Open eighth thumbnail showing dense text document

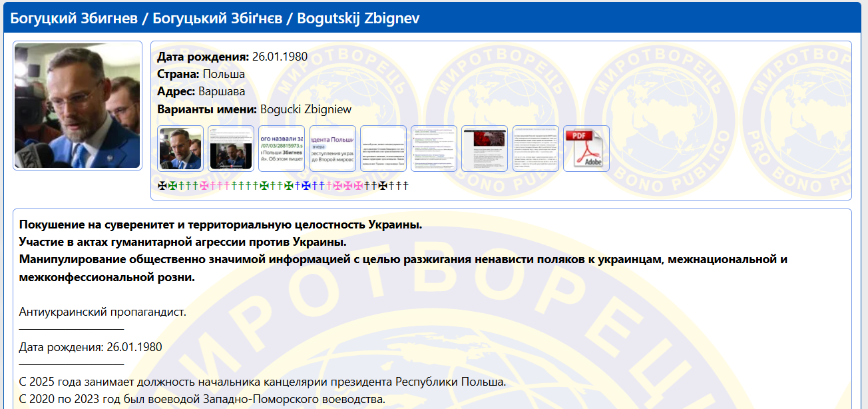536,149
